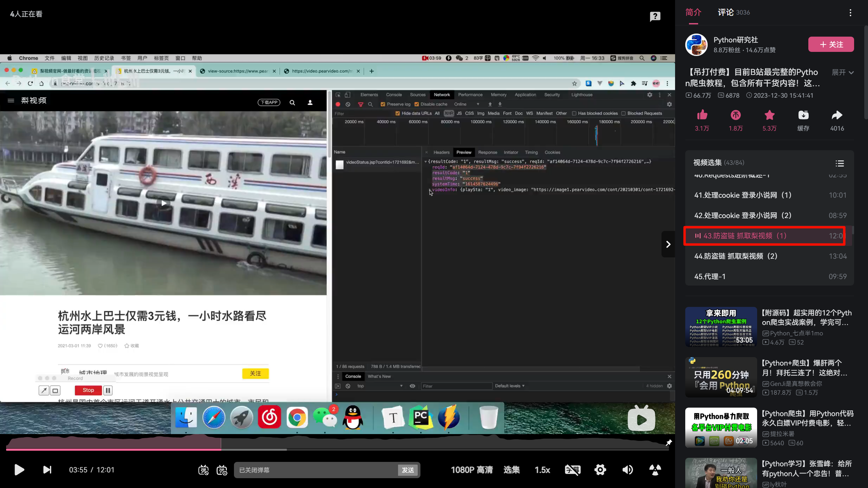Screen dimensions: 868x488
Task: Share the video via arrow icon
Action: pos(837,115)
